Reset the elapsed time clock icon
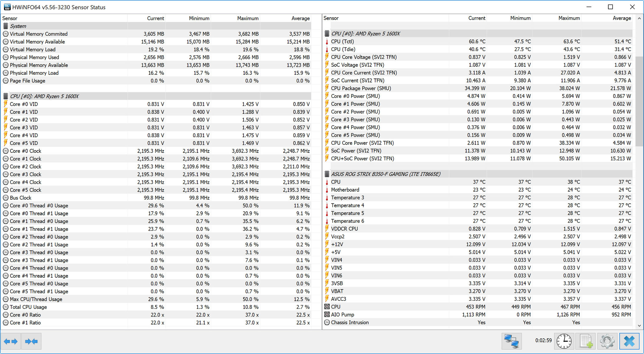The image size is (644, 354). pyautogui.click(x=564, y=341)
